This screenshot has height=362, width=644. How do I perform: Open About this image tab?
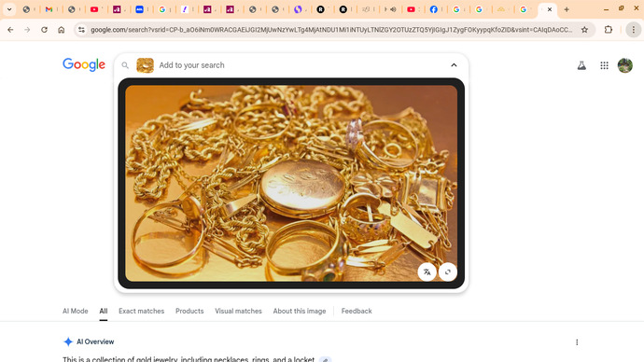tap(300, 311)
